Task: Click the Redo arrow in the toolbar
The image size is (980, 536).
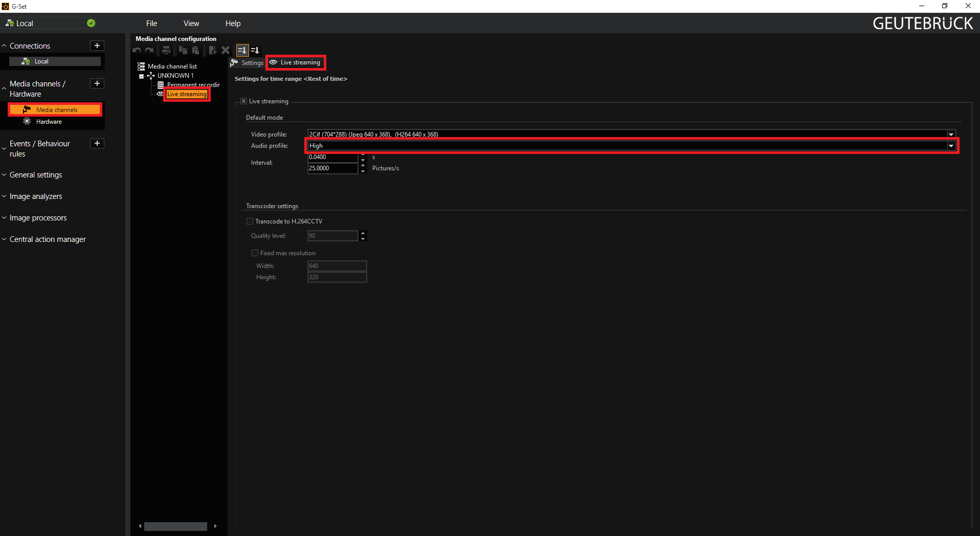Action: (149, 50)
